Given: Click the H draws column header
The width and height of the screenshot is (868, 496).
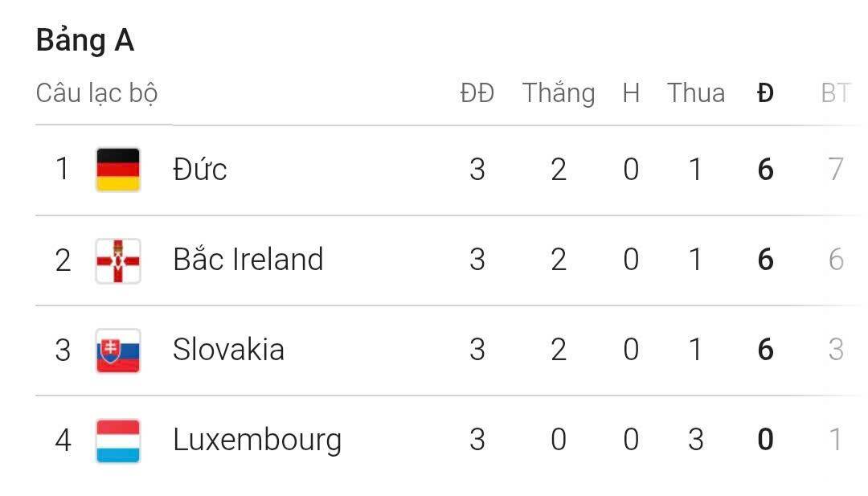Looking at the screenshot, I should pos(631,93).
